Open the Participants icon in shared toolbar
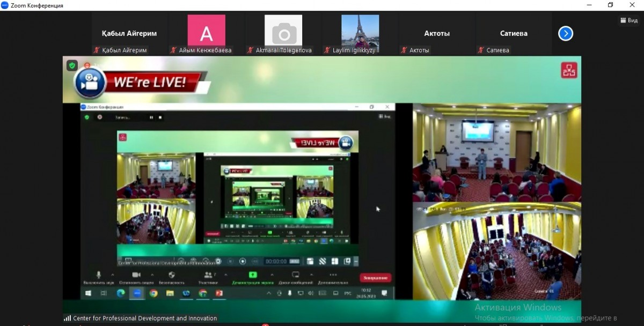644x326 pixels. (x=208, y=275)
